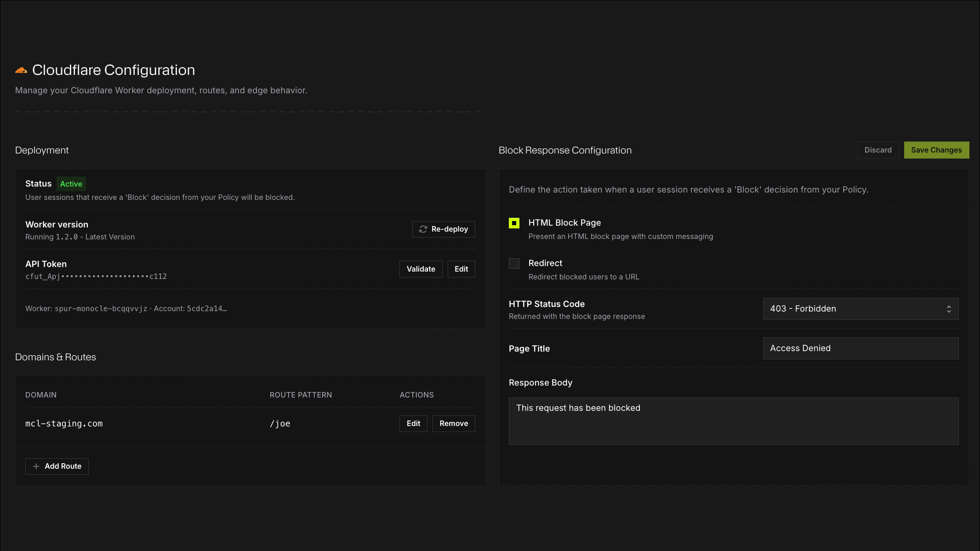Click the worker name spur-monocle-bcqqvvjz
This screenshot has width=980, height=551.
[x=101, y=309]
